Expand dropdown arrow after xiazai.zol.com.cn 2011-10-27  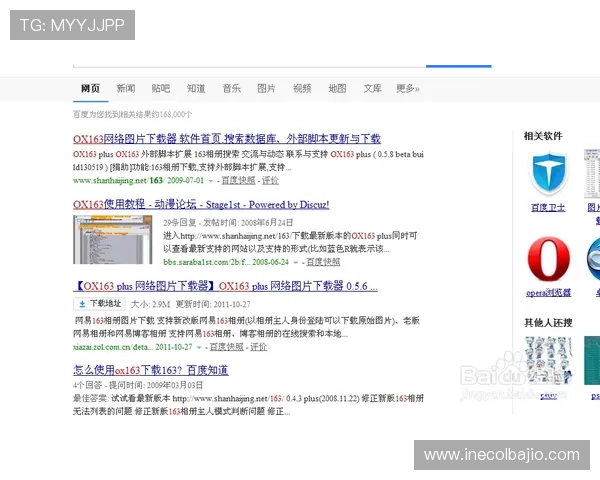pos(199,348)
